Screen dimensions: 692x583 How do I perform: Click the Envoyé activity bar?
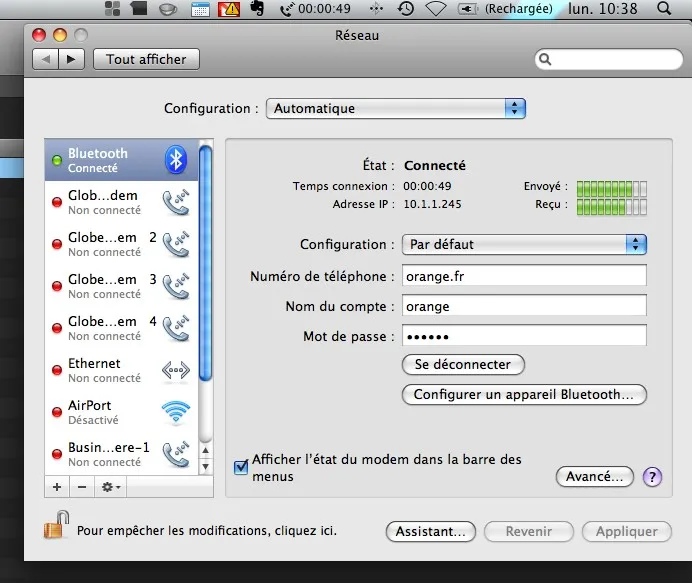pos(612,189)
